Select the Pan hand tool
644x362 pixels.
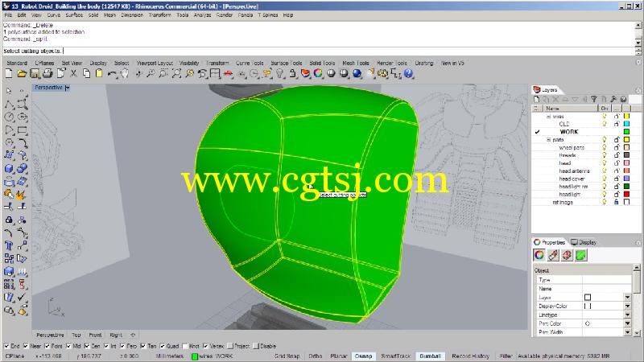pyautogui.click(x=125, y=73)
